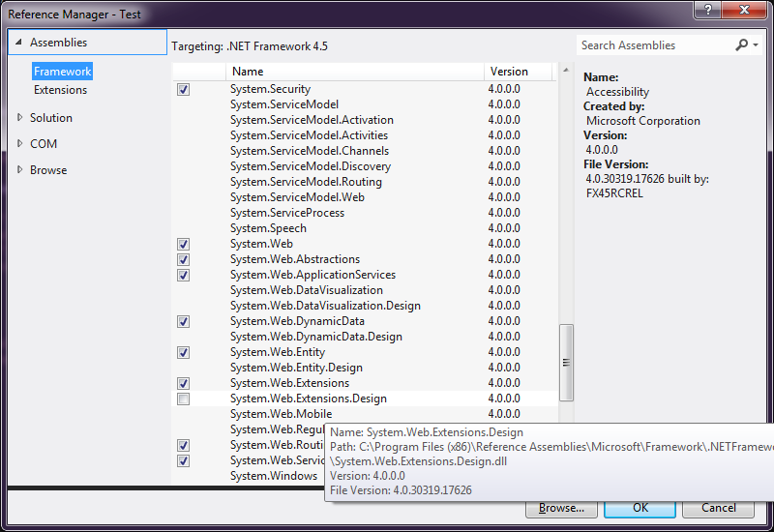Uncheck System.Web.ApplicationServices checkbox

[183, 275]
